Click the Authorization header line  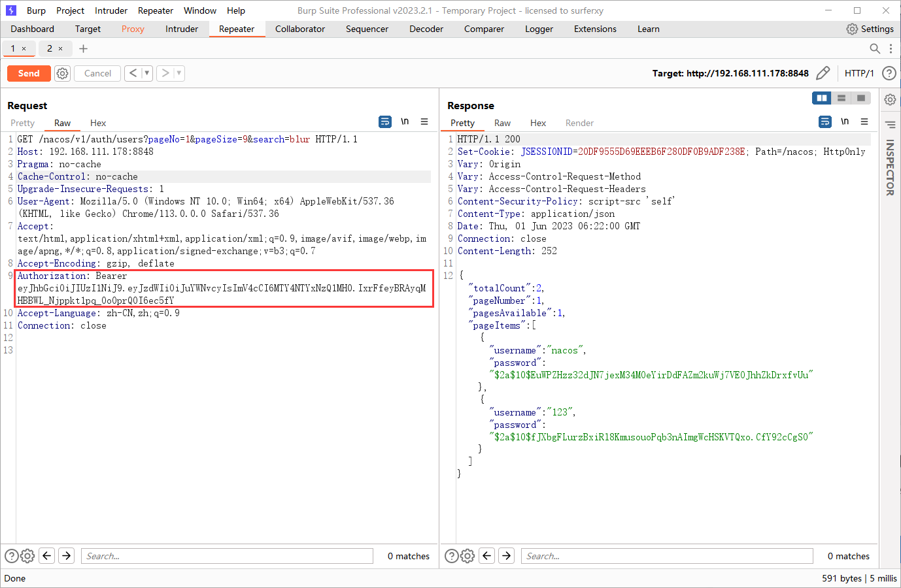click(224, 288)
